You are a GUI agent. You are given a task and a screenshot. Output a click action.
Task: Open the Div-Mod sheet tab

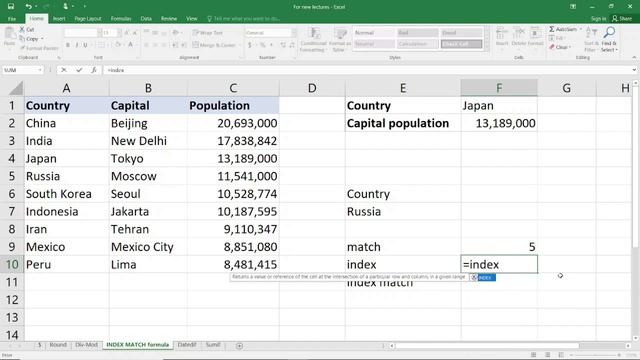tap(86, 345)
